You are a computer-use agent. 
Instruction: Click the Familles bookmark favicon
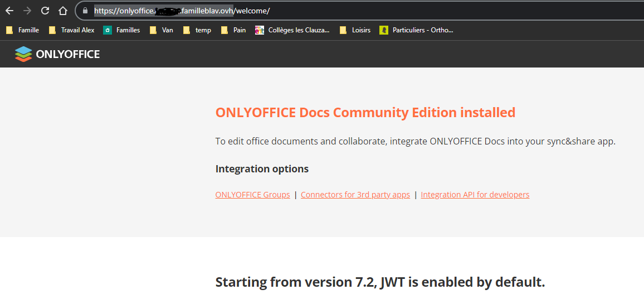(107, 30)
